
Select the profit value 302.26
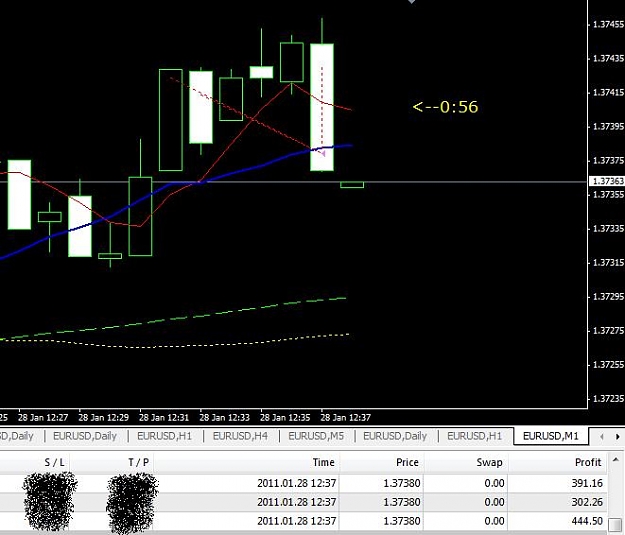pyautogui.click(x=587, y=502)
